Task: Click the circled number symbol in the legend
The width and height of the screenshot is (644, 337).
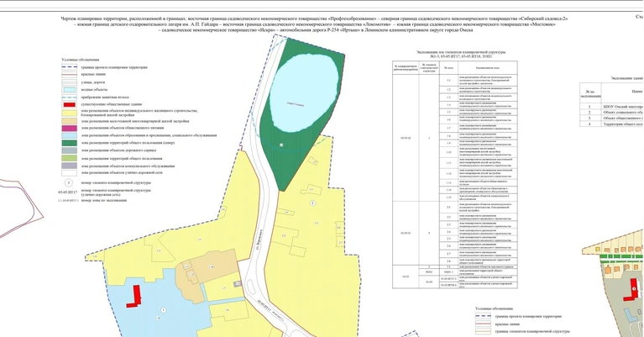Action: pyautogui.click(x=70, y=182)
